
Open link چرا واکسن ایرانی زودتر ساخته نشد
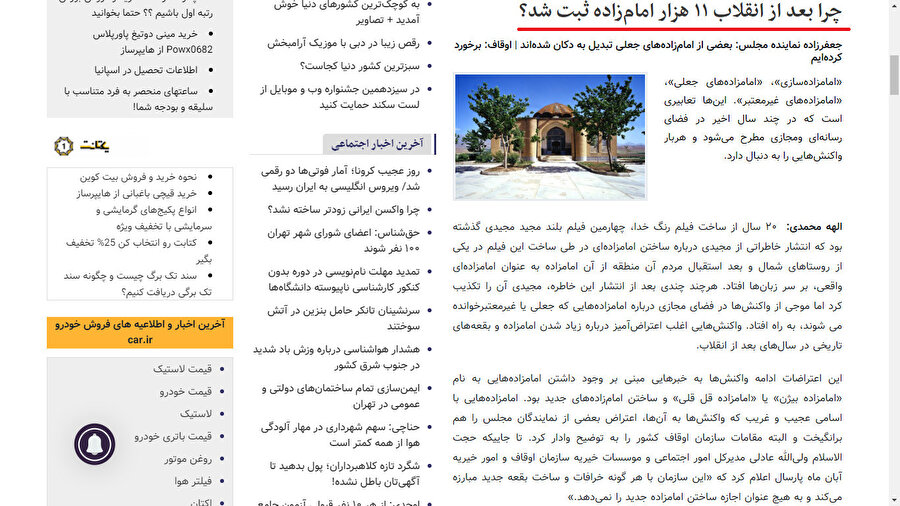click(344, 210)
